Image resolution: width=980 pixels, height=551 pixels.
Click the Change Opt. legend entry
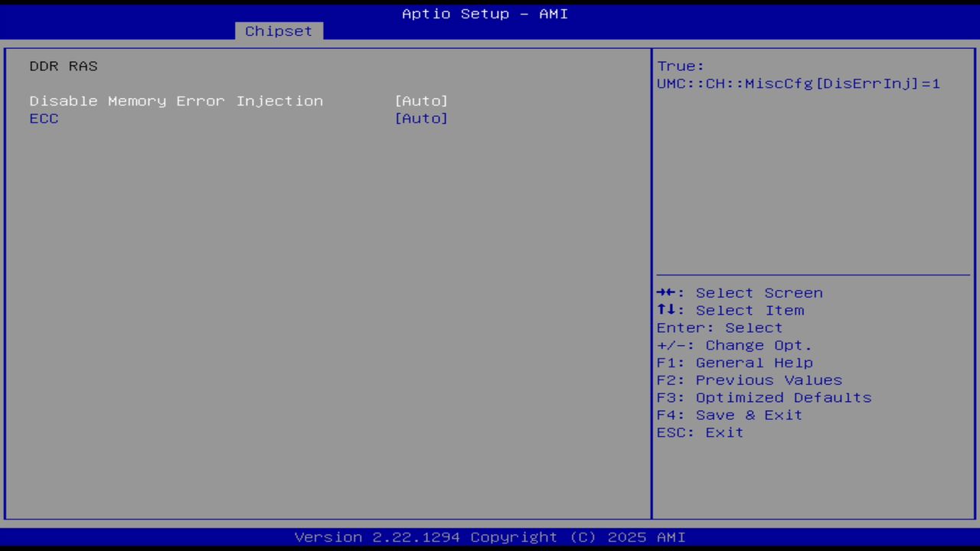click(x=733, y=345)
